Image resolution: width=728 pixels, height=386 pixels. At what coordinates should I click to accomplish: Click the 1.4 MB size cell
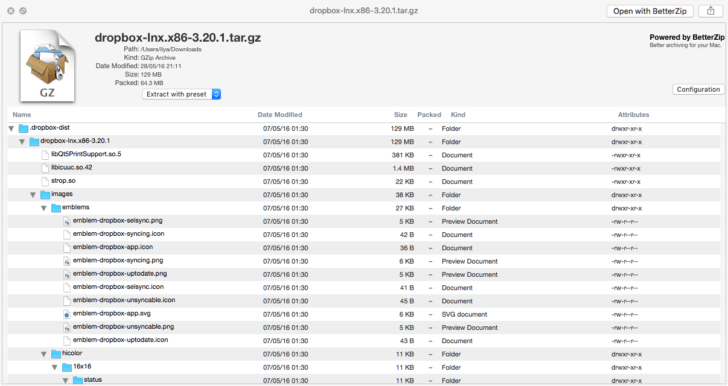tap(403, 169)
